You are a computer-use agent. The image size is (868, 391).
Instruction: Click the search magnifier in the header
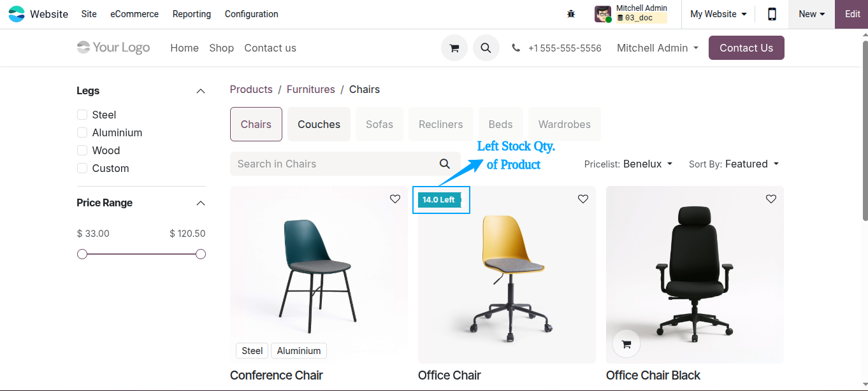[486, 48]
